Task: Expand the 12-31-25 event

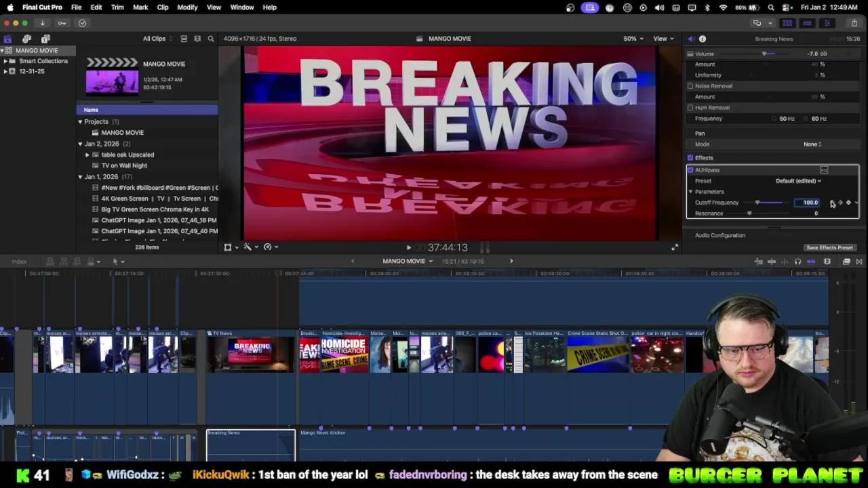Action: click(x=5, y=71)
